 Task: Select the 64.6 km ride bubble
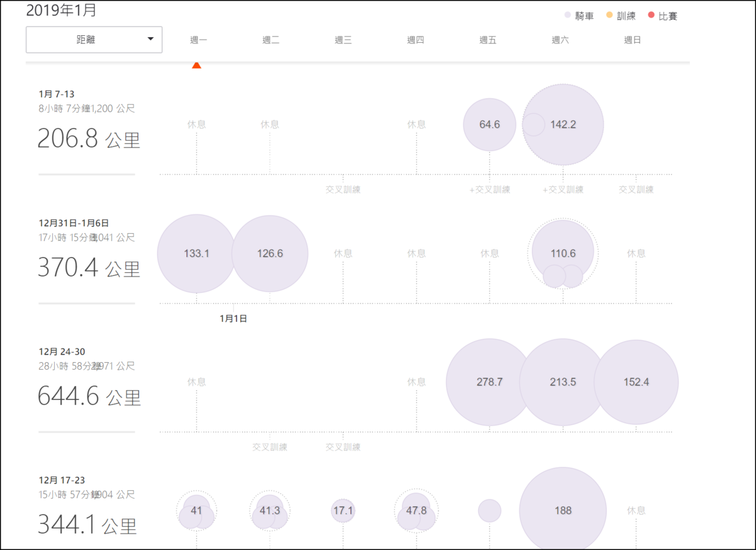pyautogui.click(x=490, y=125)
